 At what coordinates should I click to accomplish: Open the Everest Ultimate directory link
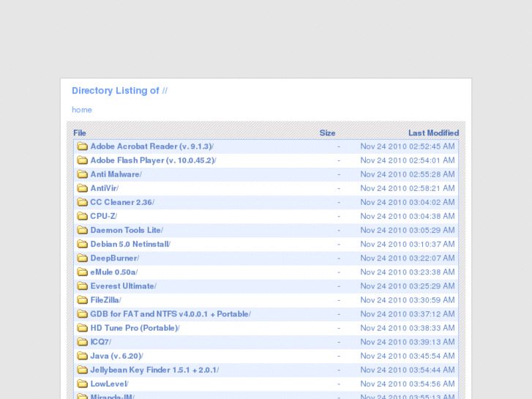click(123, 286)
